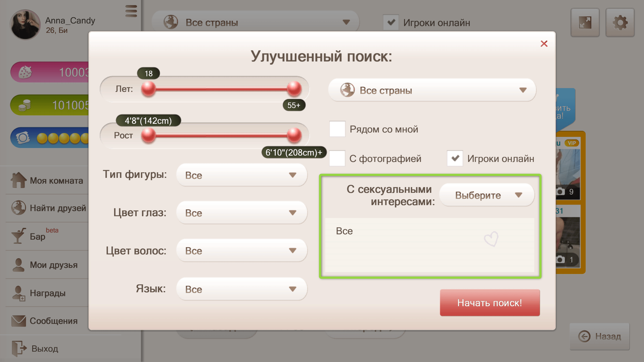Screen dimensions: 644x362
Task: Open the top bar Все страны dropdown
Action: (255, 22)
